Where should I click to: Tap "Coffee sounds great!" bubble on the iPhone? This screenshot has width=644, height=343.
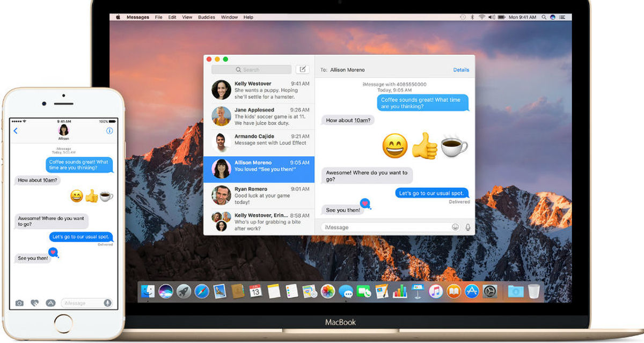pyautogui.click(x=79, y=164)
